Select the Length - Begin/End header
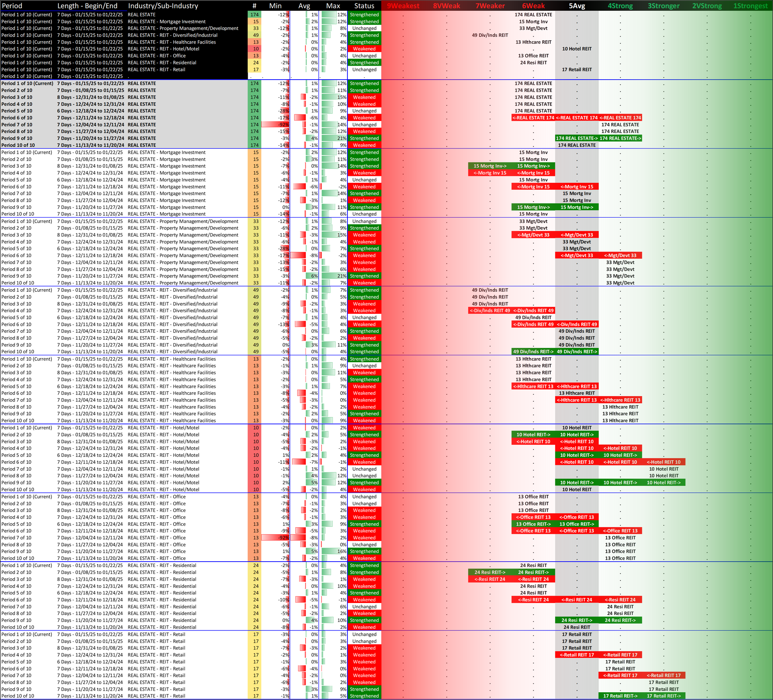This screenshot has width=773, height=700. click(87, 6)
